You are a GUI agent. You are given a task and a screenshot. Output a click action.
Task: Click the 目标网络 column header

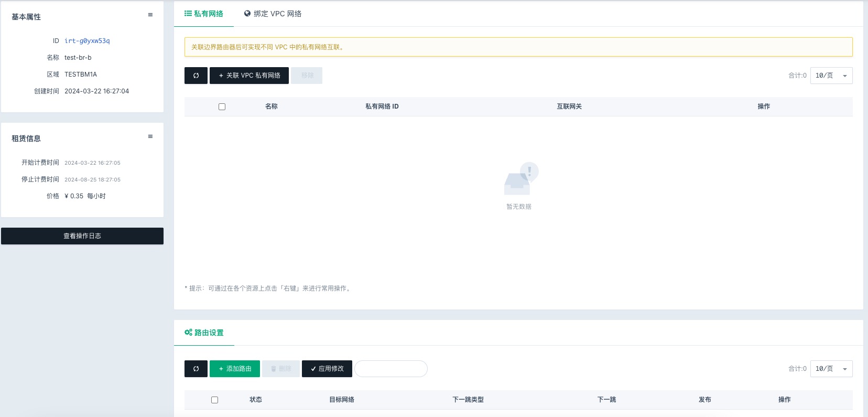[x=342, y=400]
